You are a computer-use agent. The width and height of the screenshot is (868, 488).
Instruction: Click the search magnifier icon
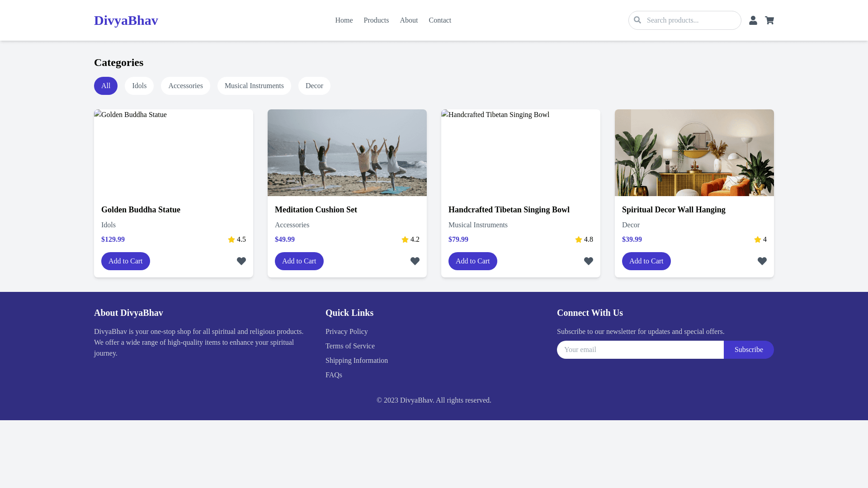point(637,20)
